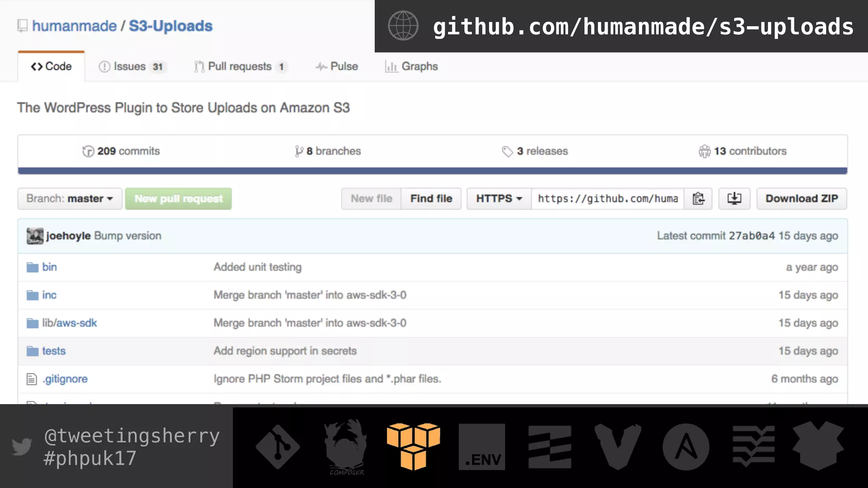Select the clone URL field
This screenshot has width=868, height=488.
(x=608, y=199)
